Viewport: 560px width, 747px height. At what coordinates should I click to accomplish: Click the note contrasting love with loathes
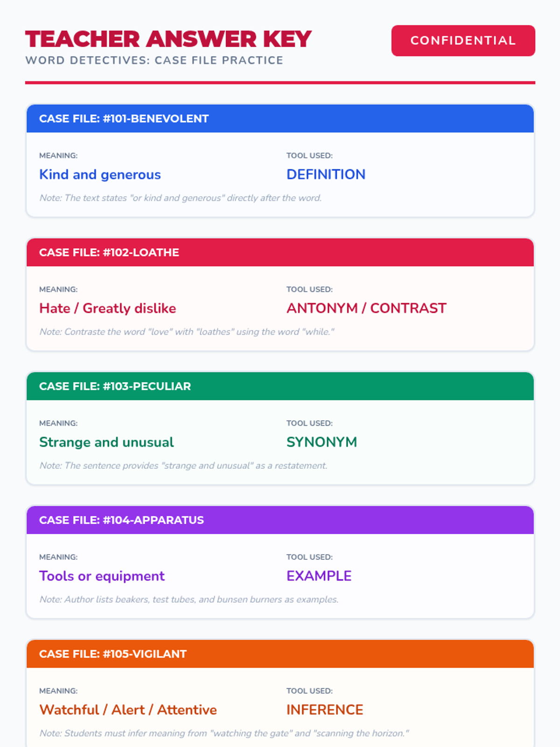coord(187,332)
